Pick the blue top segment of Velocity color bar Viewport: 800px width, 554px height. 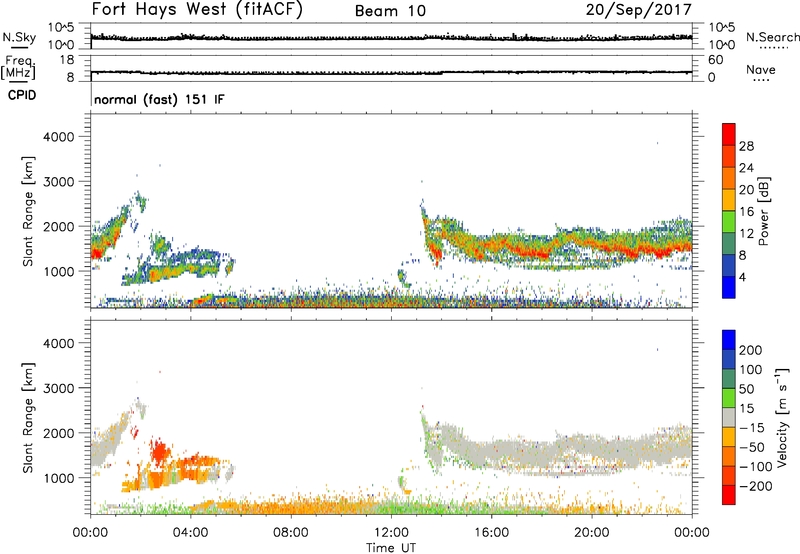pos(729,340)
